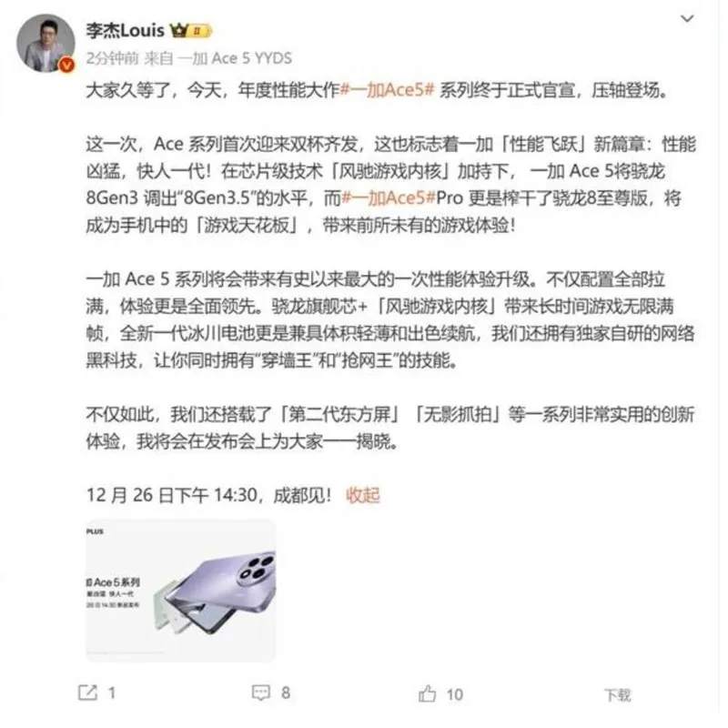Open the repost/share icon

pyautogui.click(x=87, y=693)
